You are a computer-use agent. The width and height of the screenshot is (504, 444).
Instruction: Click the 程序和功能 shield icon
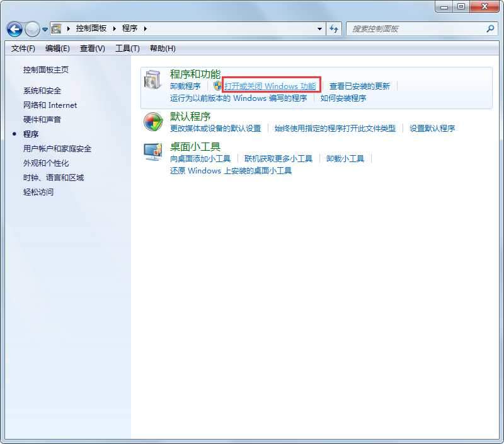point(153,80)
